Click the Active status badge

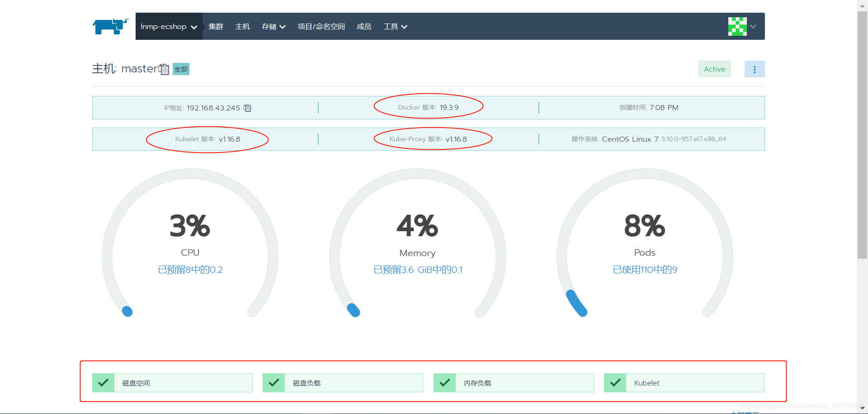click(x=714, y=69)
